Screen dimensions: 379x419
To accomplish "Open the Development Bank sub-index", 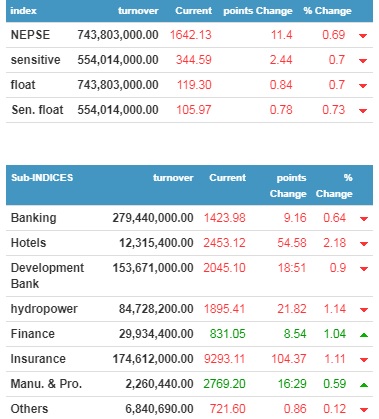I will 47,276.
